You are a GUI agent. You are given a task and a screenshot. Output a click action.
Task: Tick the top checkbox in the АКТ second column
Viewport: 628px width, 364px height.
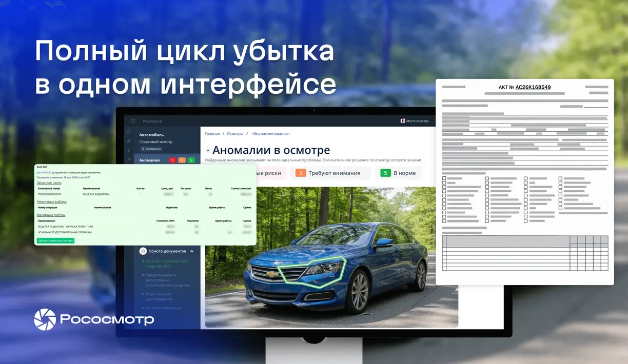[x=487, y=178]
